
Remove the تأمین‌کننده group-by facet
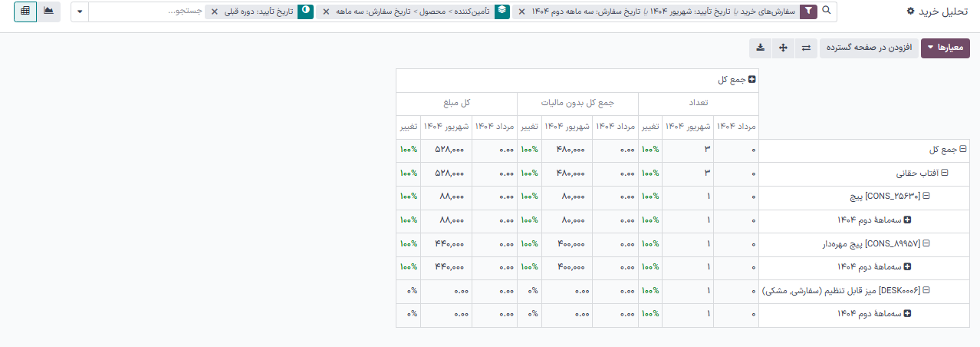[326, 12]
